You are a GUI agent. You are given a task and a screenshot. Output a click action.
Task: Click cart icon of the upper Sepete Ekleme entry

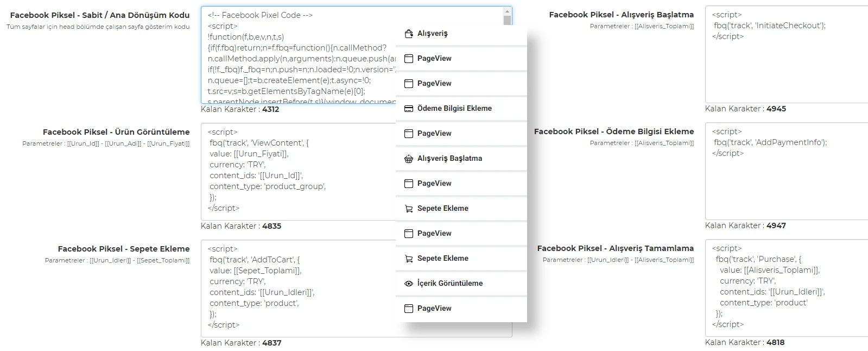pyautogui.click(x=409, y=209)
